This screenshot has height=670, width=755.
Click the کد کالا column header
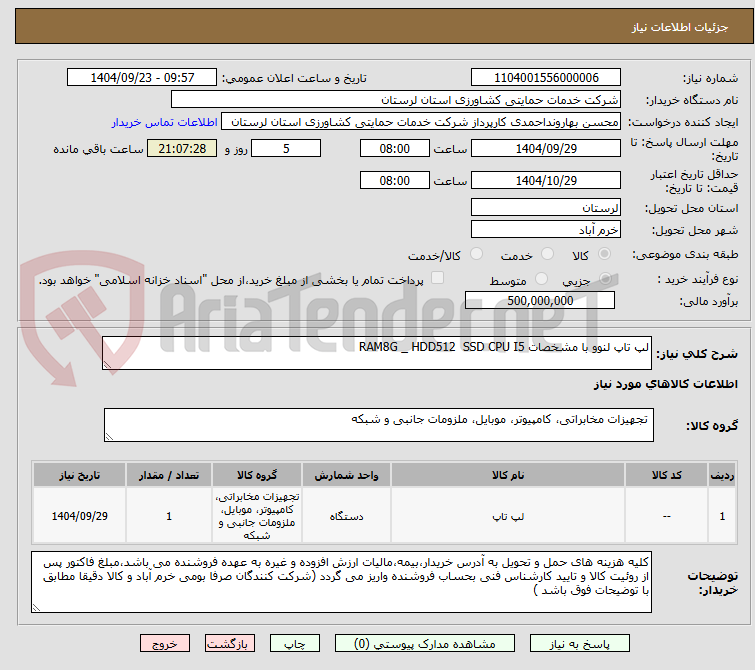(666, 475)
